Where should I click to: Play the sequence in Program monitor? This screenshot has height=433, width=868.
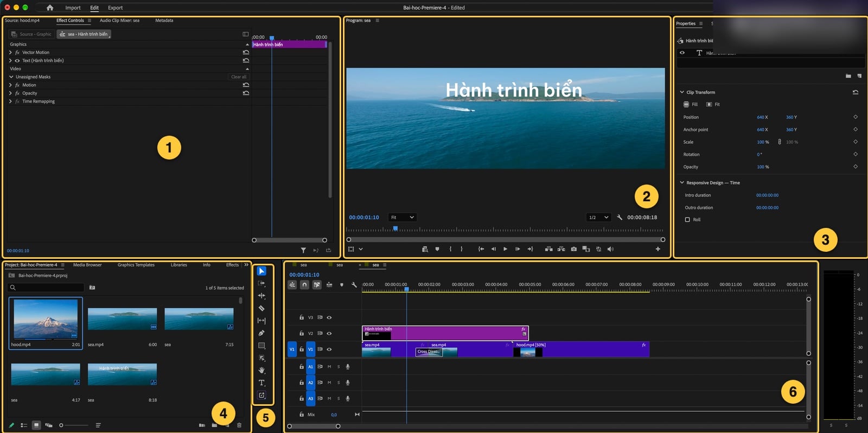pos(505,249)
